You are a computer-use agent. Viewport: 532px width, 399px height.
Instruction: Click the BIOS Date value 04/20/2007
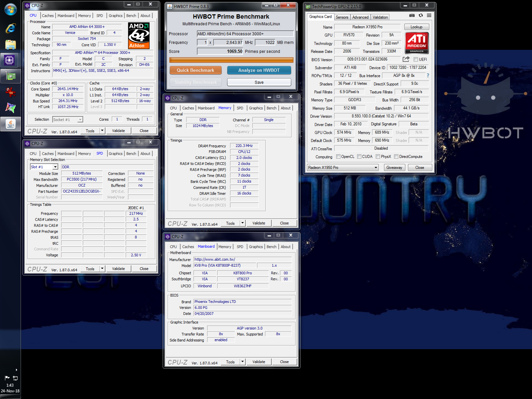242,314
